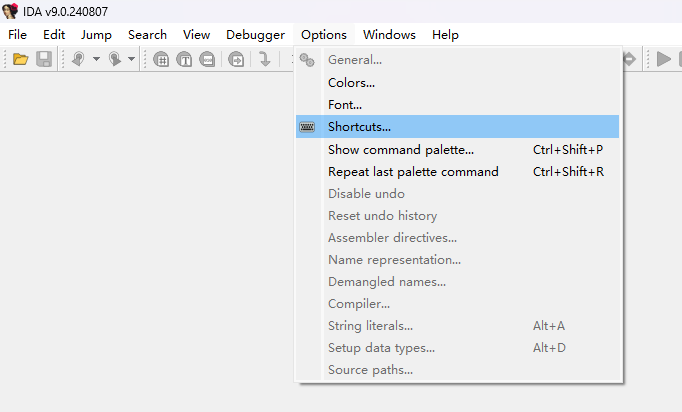Select Reset undo history entry
682x412 pixels.
[x=458, y=216]
